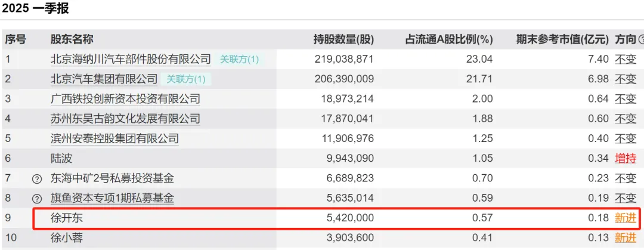Screen dimensions: 644x250
Task: Open the 东海中矿2号私募投资基金 name link
Action: [x=113, y=178]
